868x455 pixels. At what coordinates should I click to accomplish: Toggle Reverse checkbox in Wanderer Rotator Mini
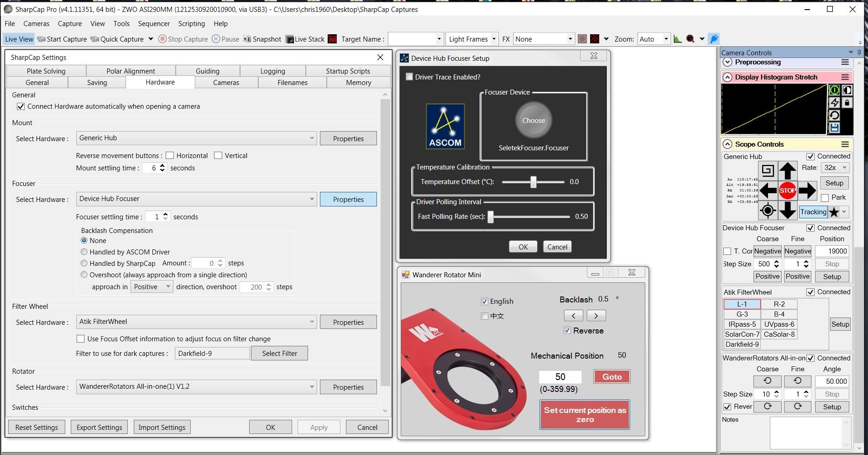coord(567,330)
